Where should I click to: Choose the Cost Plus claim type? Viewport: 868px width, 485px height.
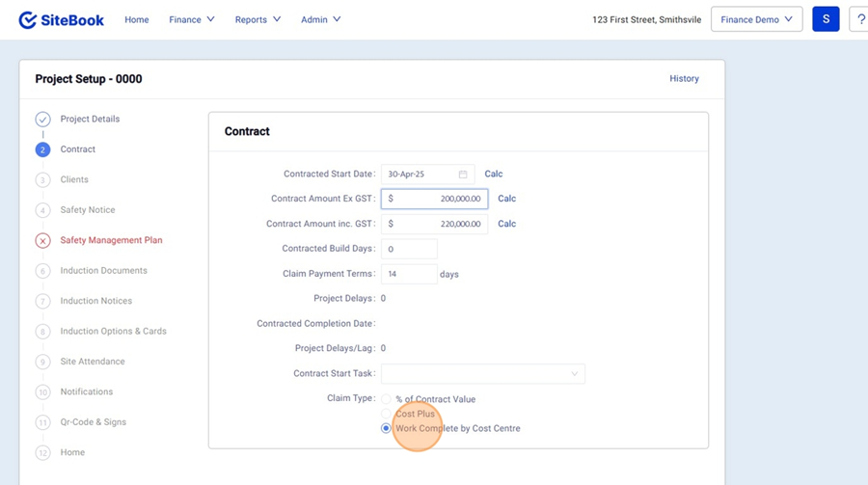pos(387,414)
